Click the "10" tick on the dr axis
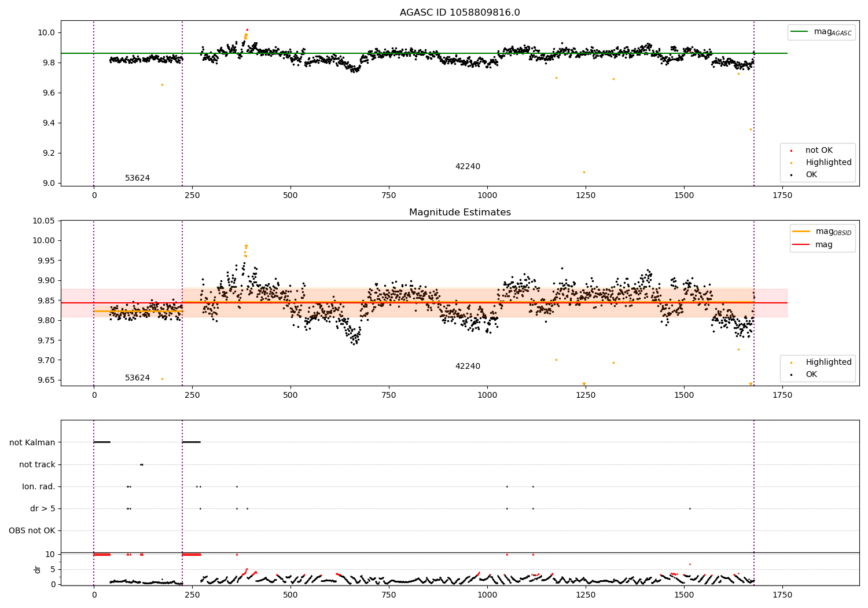Screen dimensions: 868x608 50,554
